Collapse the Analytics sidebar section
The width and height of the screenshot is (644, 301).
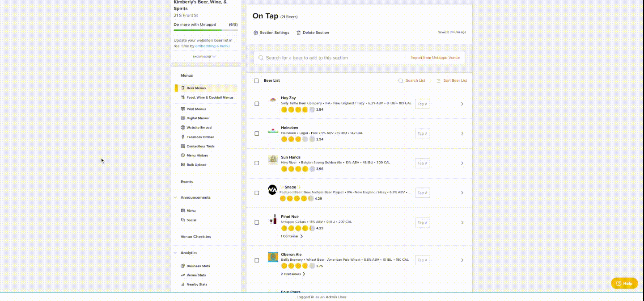(175, 253)
